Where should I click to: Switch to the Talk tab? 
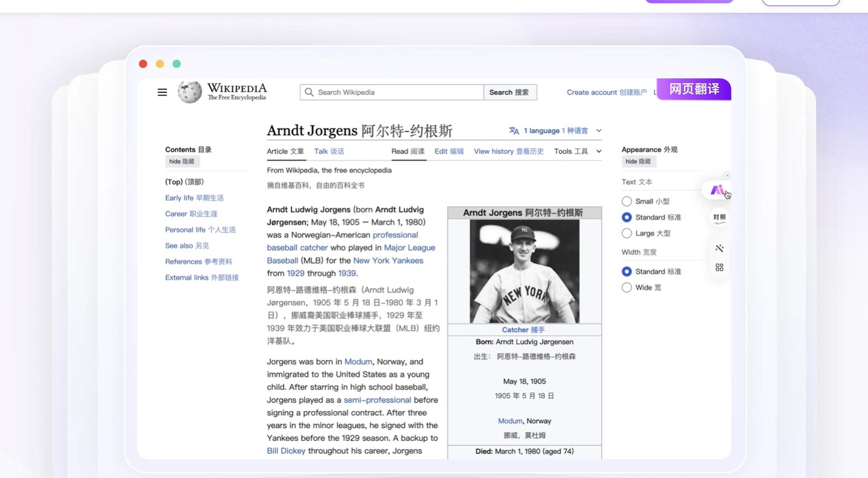pyautogui.click(x=329, y=151)
